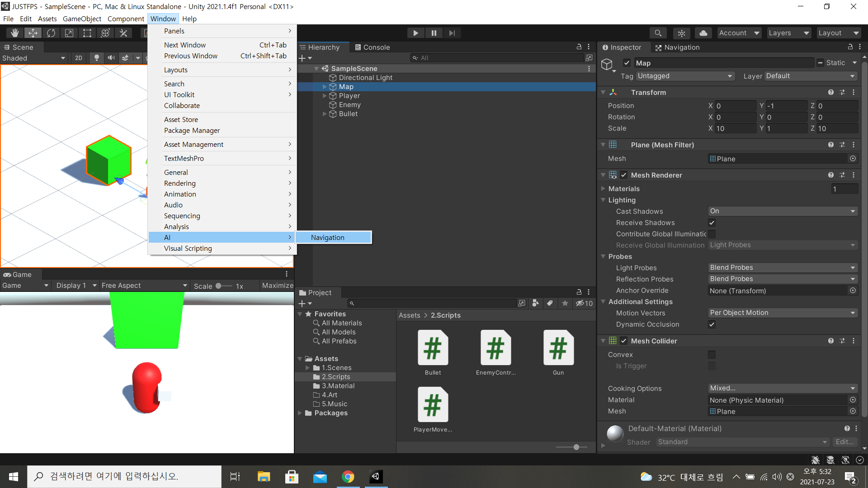Screen dimensions: 868x488
Task: Enable the Convex checkbox
Action: pyautogui.click(x=712, y=355)
